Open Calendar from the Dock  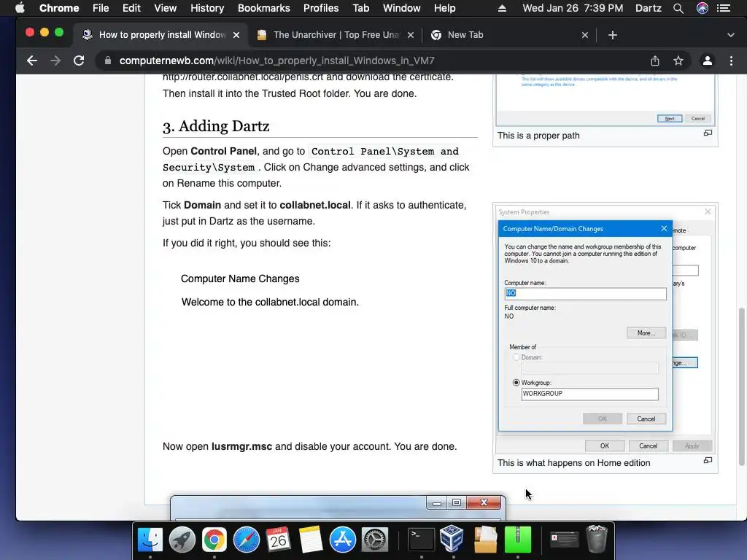[278, 540]
